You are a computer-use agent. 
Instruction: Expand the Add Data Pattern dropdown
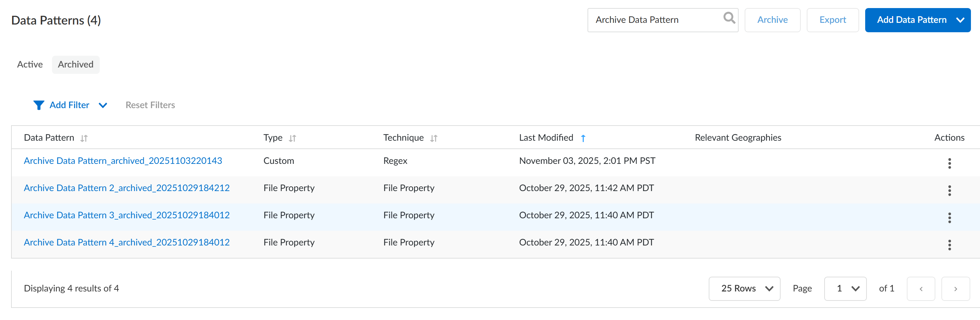[x=960, y=20]
